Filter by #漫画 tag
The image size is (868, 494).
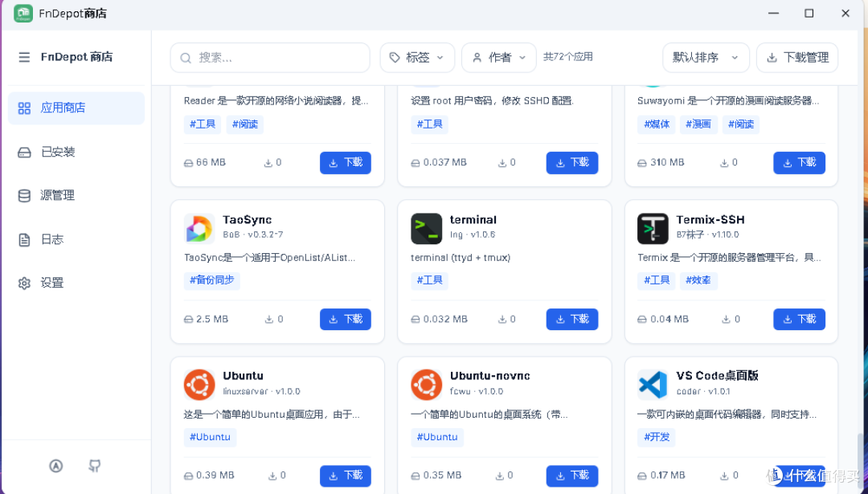point(698,125)
